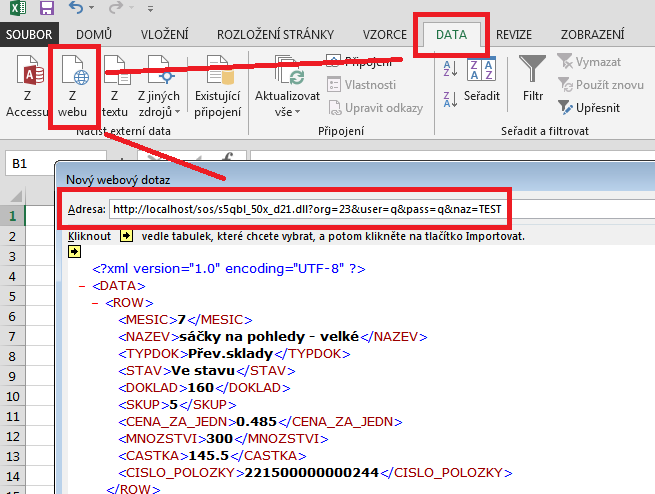Screen dimensions: 655x494
Task: Sort ascending with the A-Z icon
Action: click(x=448, y=68)
